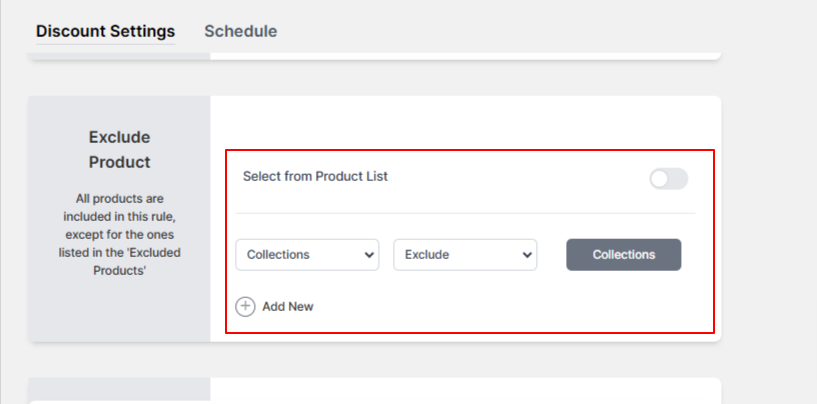Click the plus circle icon for Add New

click(x=245, y=307)
